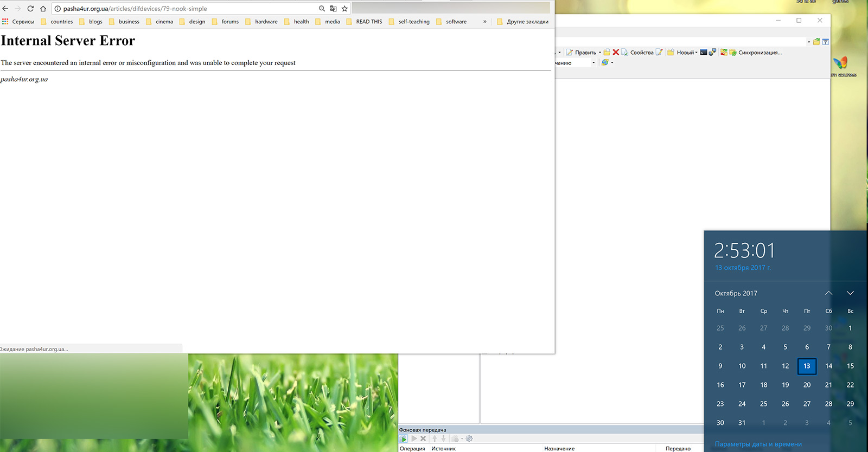
Task: Click the compare directories icon in WinSCP
Action: tap(724, 53)
